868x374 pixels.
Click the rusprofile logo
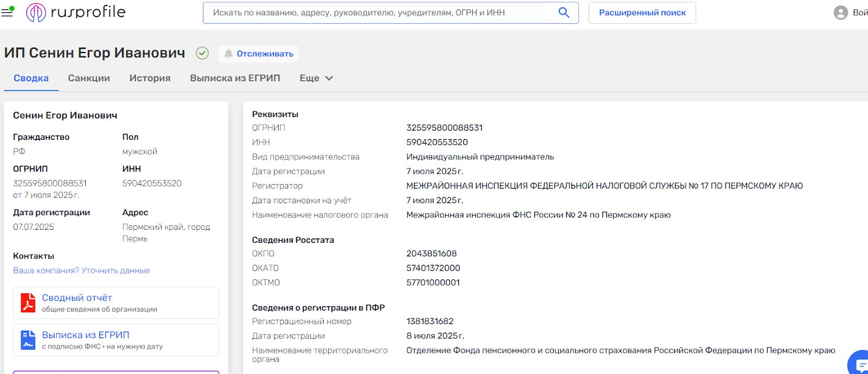76,12
